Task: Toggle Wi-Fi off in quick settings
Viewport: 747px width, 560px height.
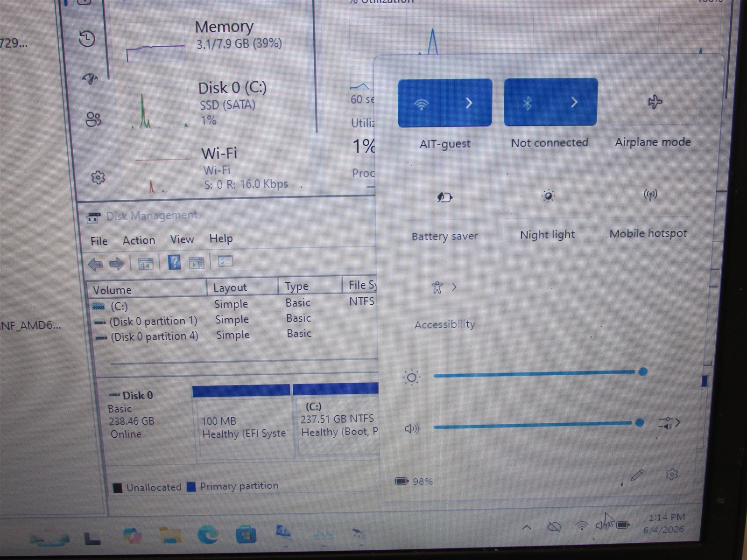Action: pos(422,103)
